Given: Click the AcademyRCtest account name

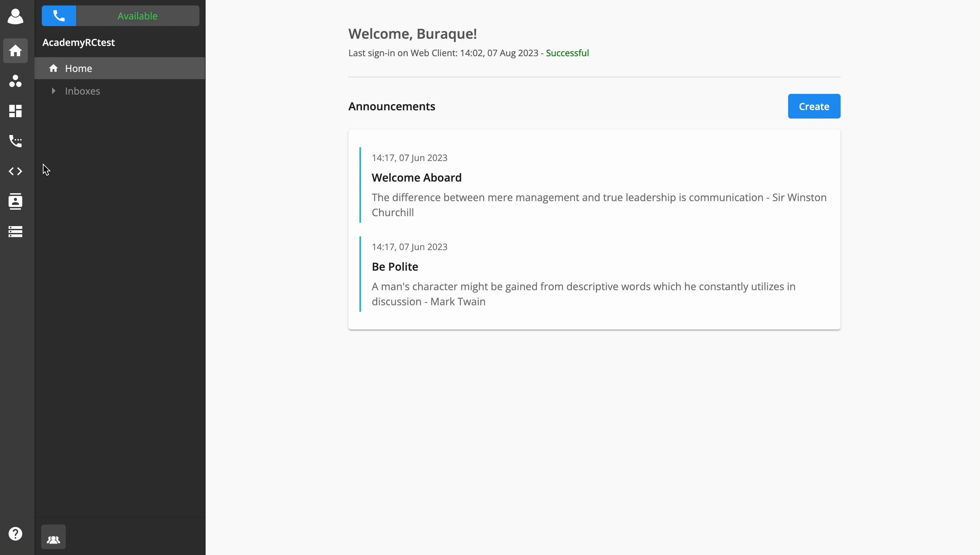Looking at the screenshot, I should (78, 42).
